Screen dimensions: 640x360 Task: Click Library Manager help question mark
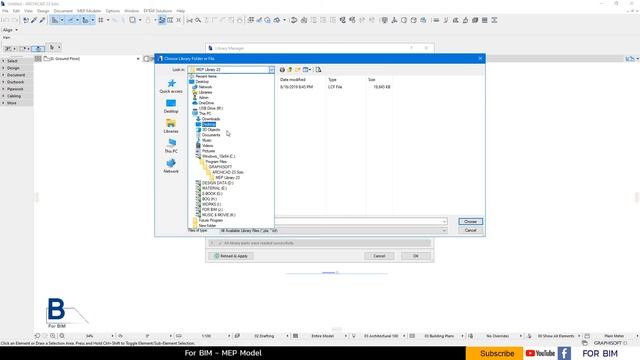[x=411, y=48]
